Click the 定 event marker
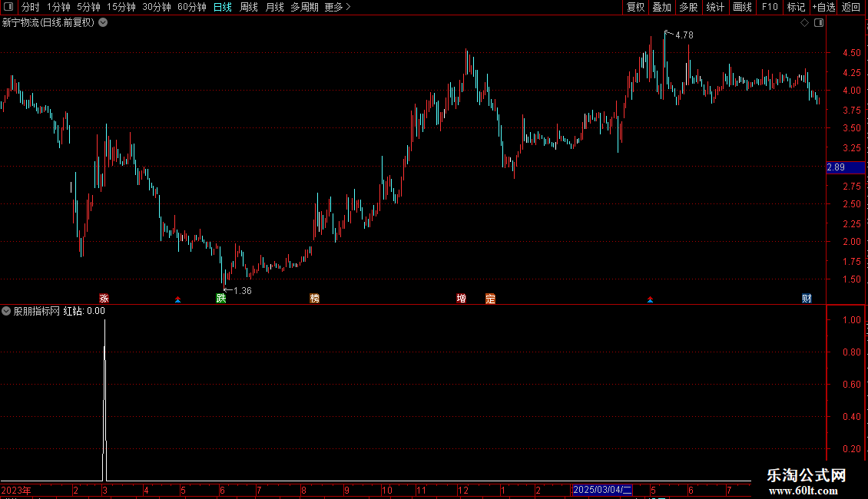 click(x=490, y=299)
